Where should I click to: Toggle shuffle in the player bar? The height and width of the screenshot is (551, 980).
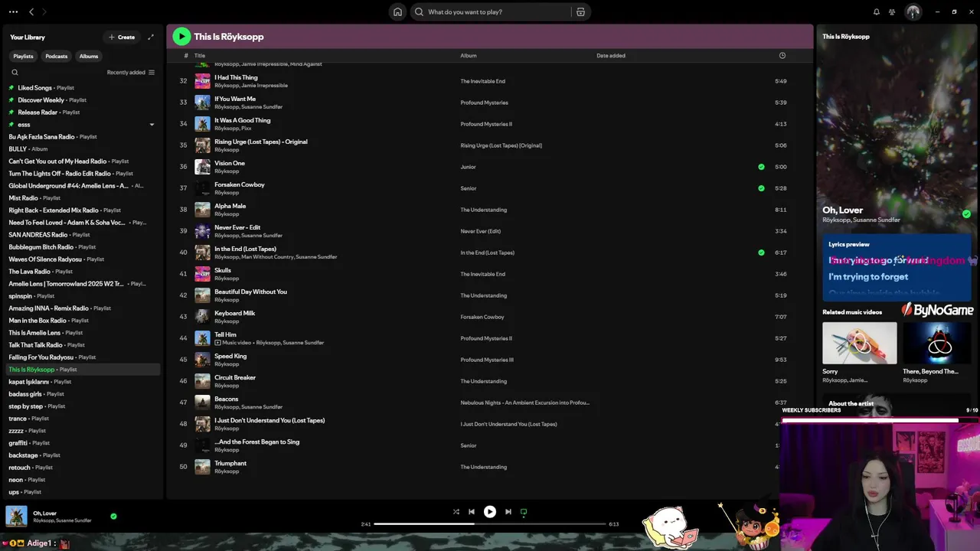click(456, 512)
